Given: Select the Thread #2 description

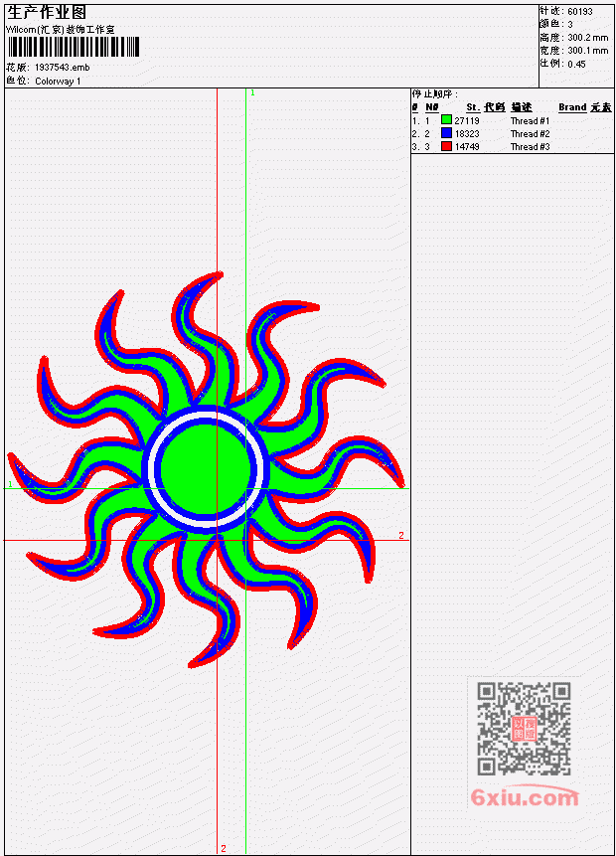Looking at the screenshot, I should [530, 134].
